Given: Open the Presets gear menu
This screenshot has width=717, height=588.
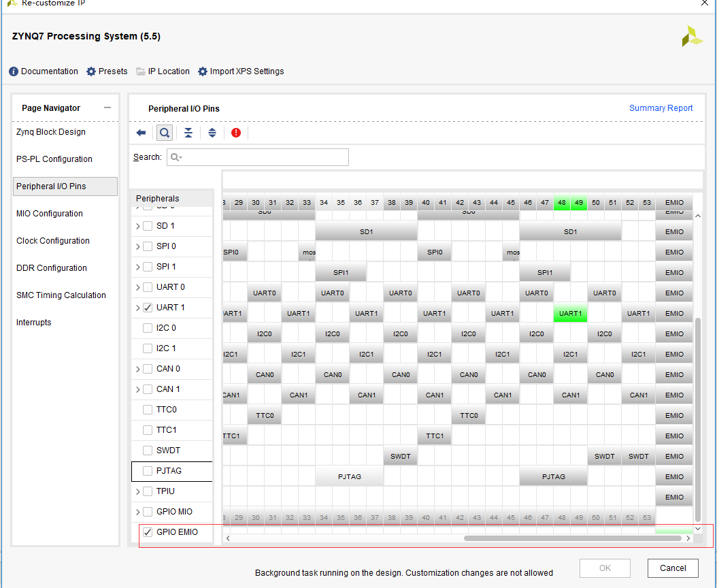Looking at the screenshot, I should 107,71.
